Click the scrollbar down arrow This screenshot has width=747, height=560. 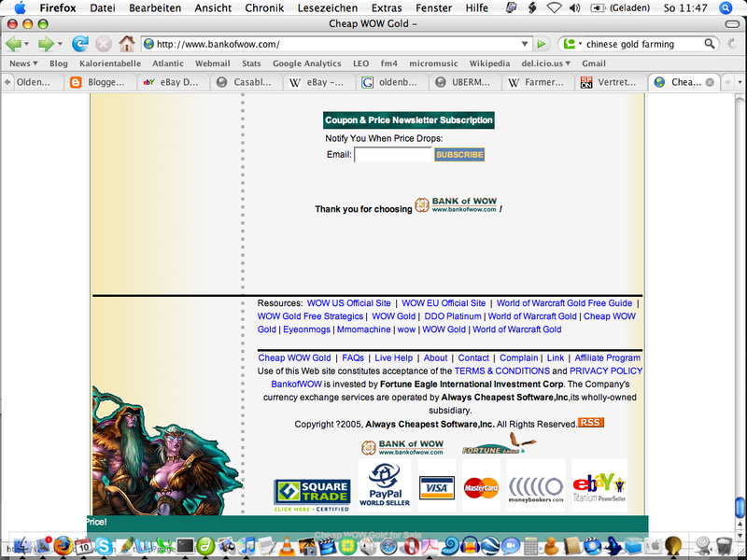740,536
